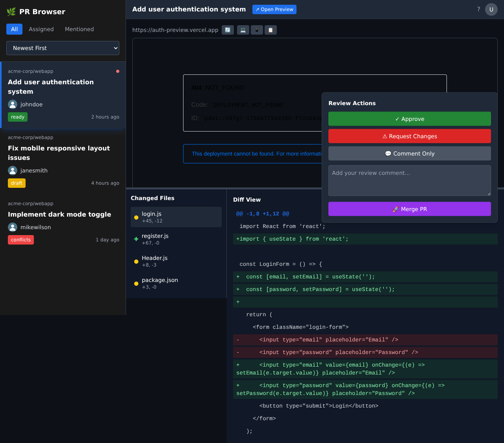Open help via question mark icon
This screenshot has height=443, width=504.
pos(478,9)
